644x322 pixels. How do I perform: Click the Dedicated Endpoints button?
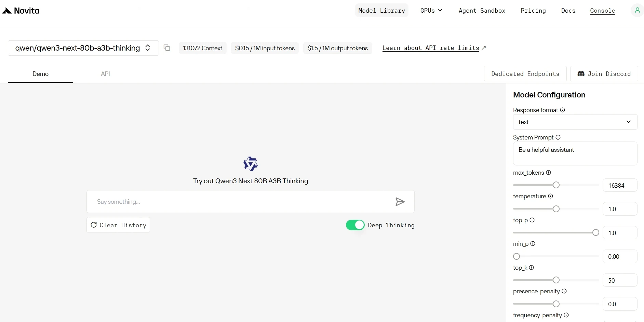point(525,74)
